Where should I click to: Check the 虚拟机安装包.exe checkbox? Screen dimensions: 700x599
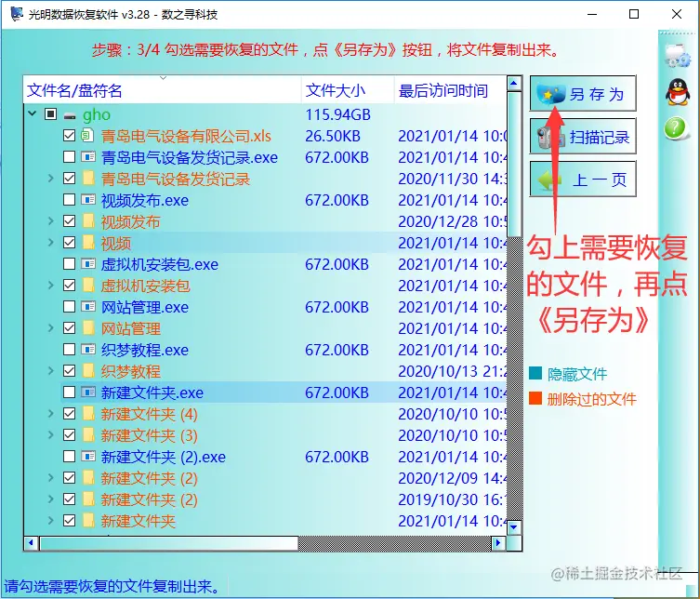point(69,264)
